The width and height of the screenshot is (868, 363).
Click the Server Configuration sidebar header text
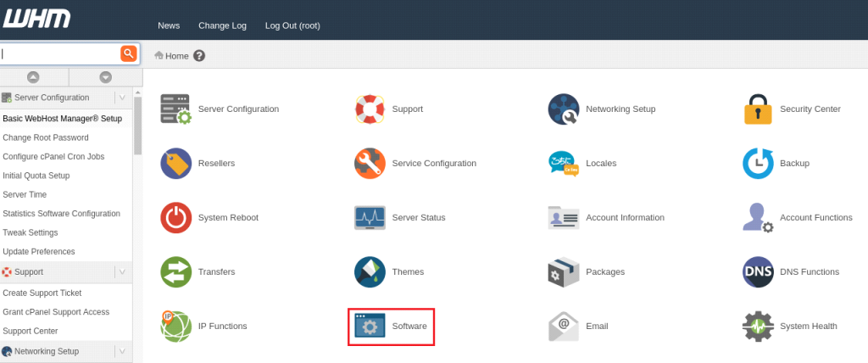(52, 98)
